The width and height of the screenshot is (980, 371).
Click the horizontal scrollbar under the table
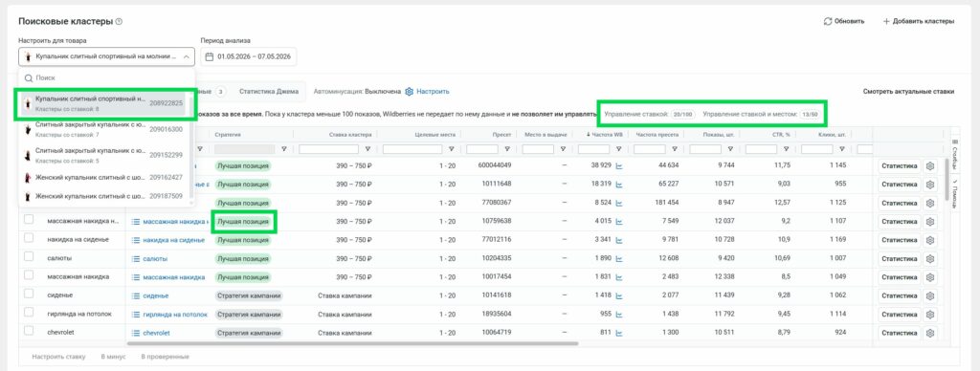click(352, 343)
